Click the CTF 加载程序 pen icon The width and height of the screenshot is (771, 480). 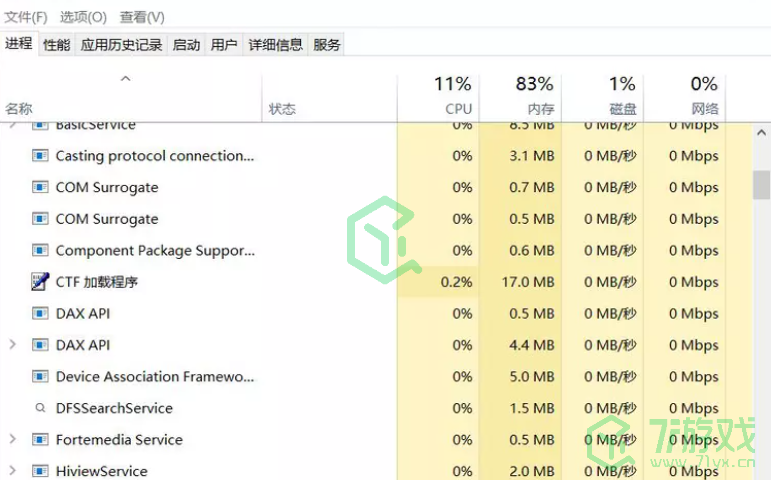(x=40, y=282)
